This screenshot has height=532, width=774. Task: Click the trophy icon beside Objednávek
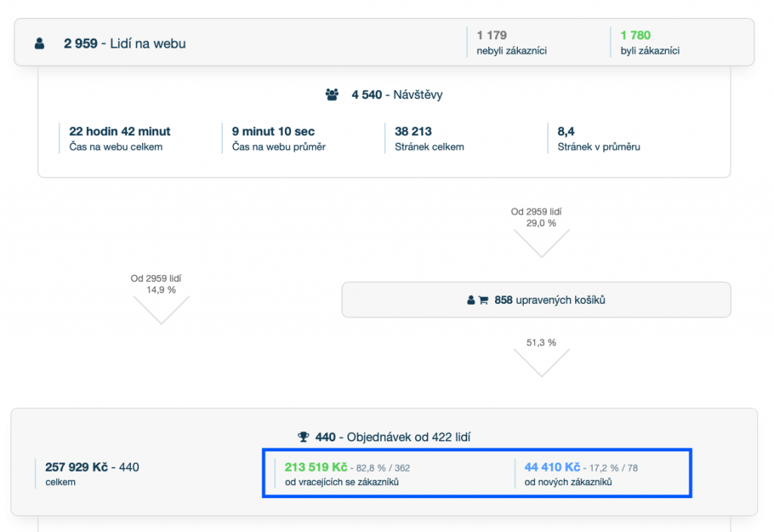303,437
